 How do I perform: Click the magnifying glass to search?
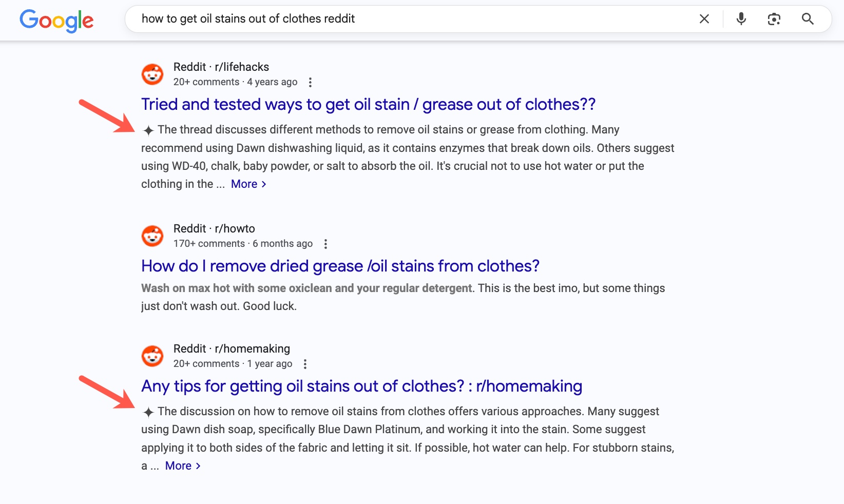[808, 19]
